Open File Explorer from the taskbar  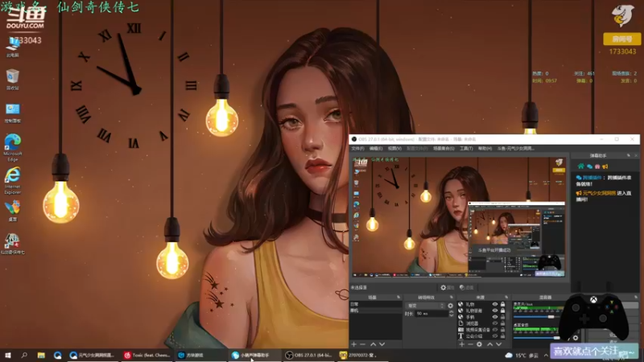[41, 355]
